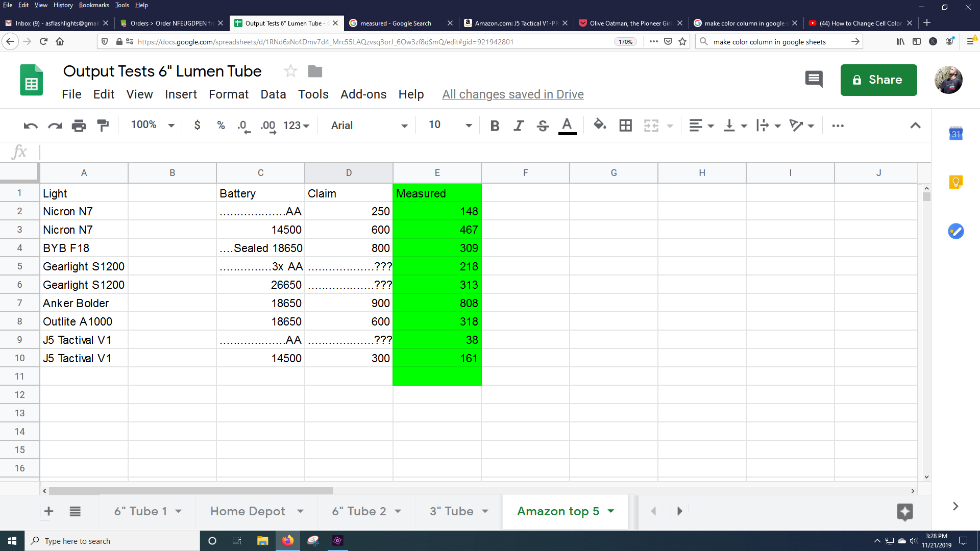Click the formula bar input field
The image size is (980, 551).
[x=459, y=152]
